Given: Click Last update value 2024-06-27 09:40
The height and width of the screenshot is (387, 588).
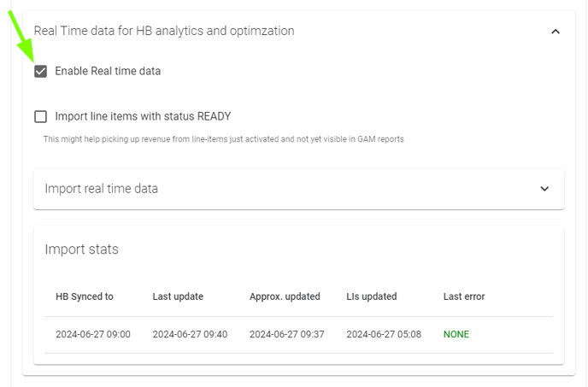Looking at the screenshot, I should [x=190, y=335].
